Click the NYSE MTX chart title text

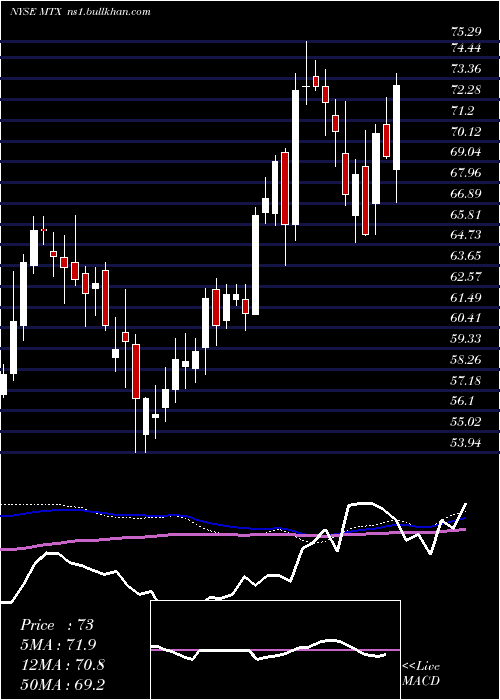tap(80, 12)
